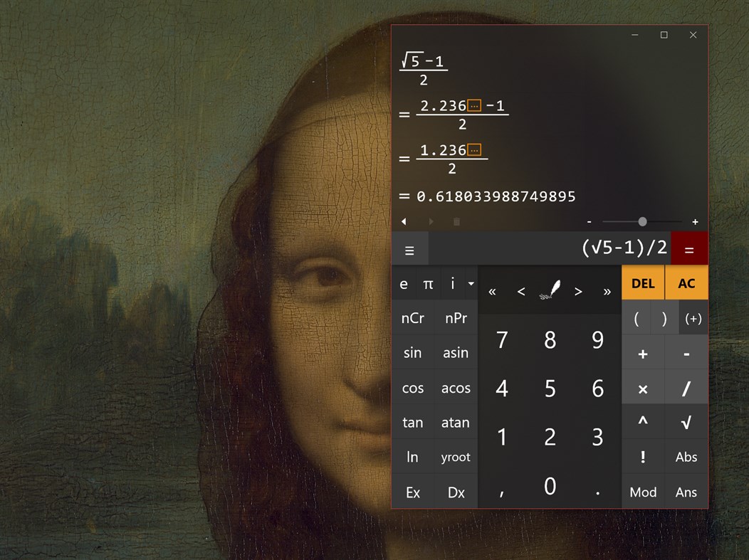This screenshot has height=560, width=749.
Task: Go back in history with the left triangle arrow
Action: coord(404,221)
